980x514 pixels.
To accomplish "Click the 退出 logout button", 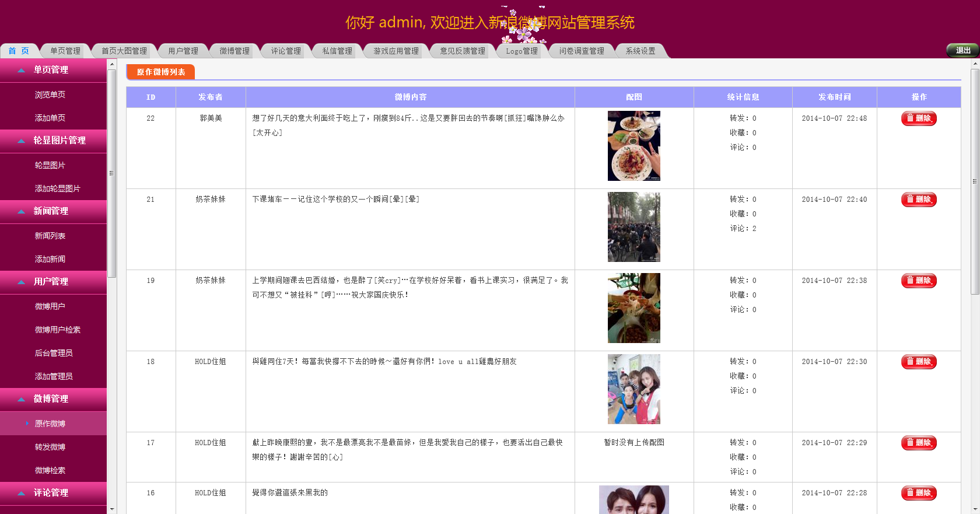I will [x=963, y=50].
